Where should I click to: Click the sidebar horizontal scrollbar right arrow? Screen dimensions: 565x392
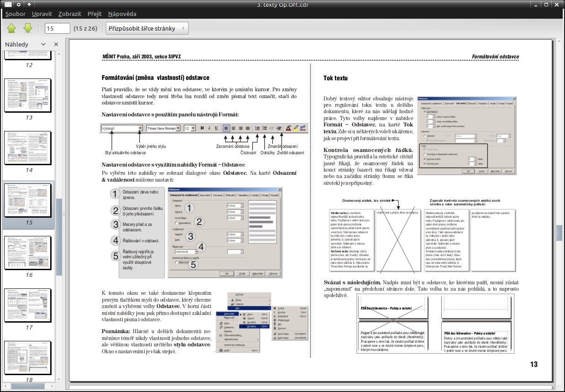[52, 386]
